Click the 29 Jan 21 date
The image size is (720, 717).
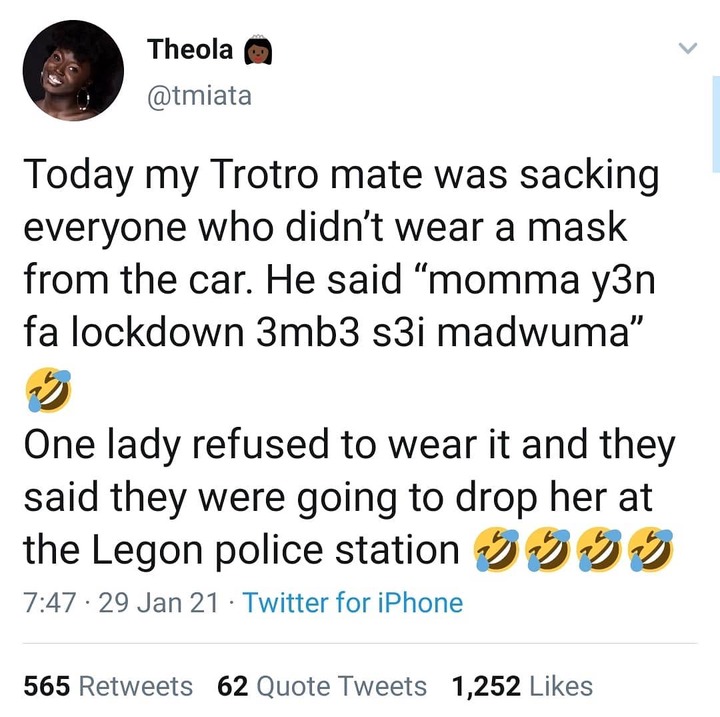[158, 603]
